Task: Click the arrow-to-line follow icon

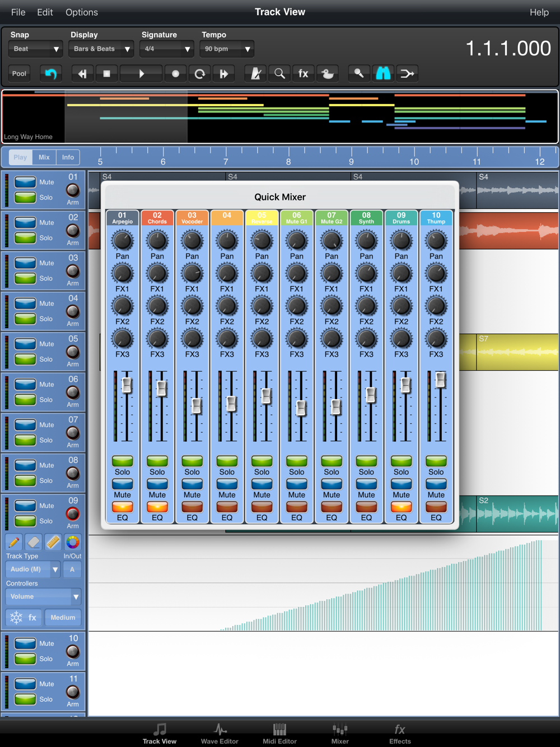Action: pyautogui.click(x=407, y=73)
